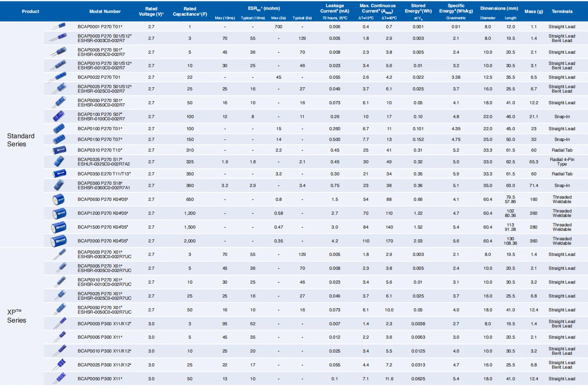This screenshot has width=588, height=391.
Task: Click the capacitor photo for BCAP0050 P300 X11
Action: (x=59, y=379)
